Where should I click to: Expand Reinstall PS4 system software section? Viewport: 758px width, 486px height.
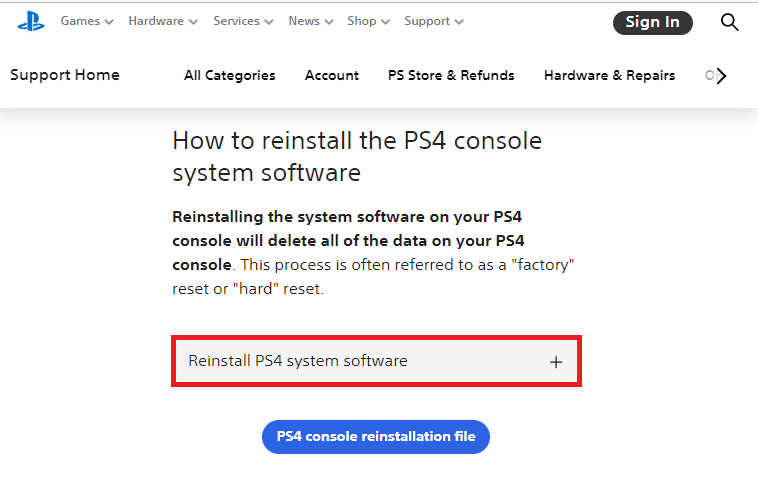coord(298,361)
